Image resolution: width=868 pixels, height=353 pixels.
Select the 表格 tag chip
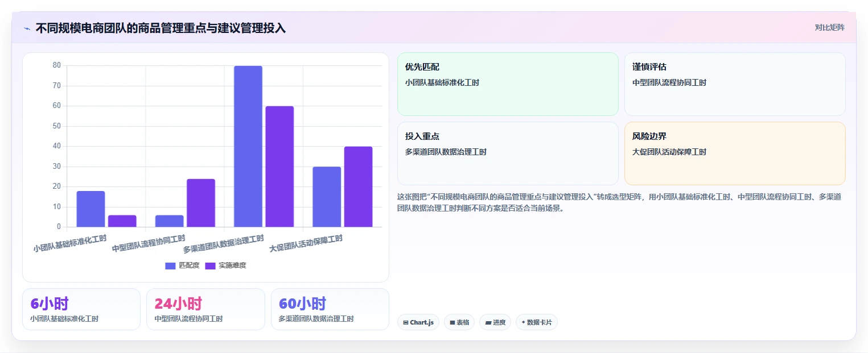coord(459,322)
